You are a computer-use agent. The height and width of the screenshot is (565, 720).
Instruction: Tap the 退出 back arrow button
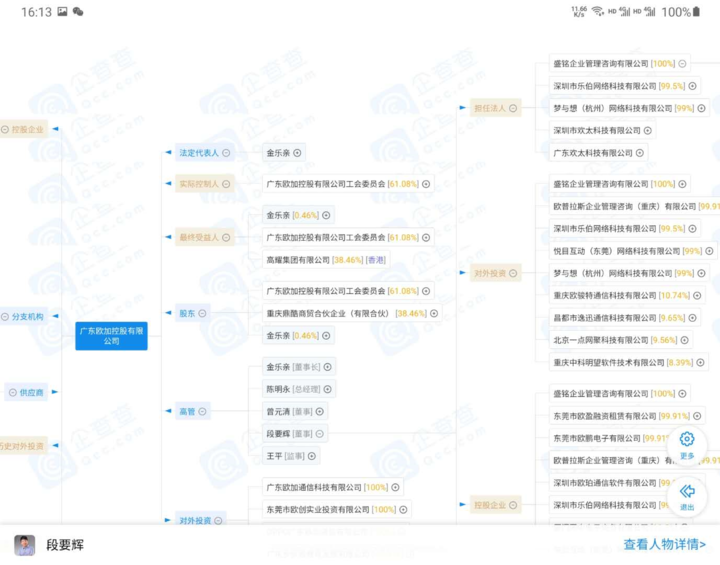687,497
